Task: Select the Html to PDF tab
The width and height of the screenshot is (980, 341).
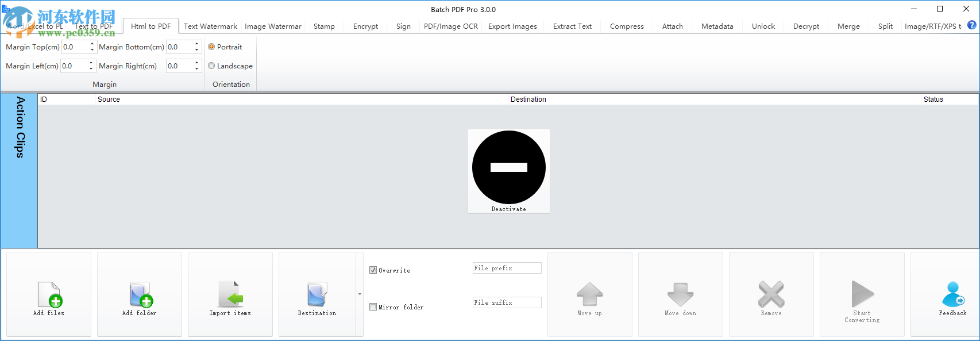Action: point(151,26)
